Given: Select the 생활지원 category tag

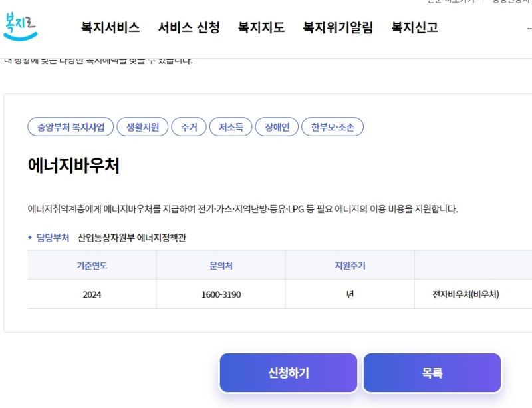Looking at the screenshot, I should tap(142, 127).
